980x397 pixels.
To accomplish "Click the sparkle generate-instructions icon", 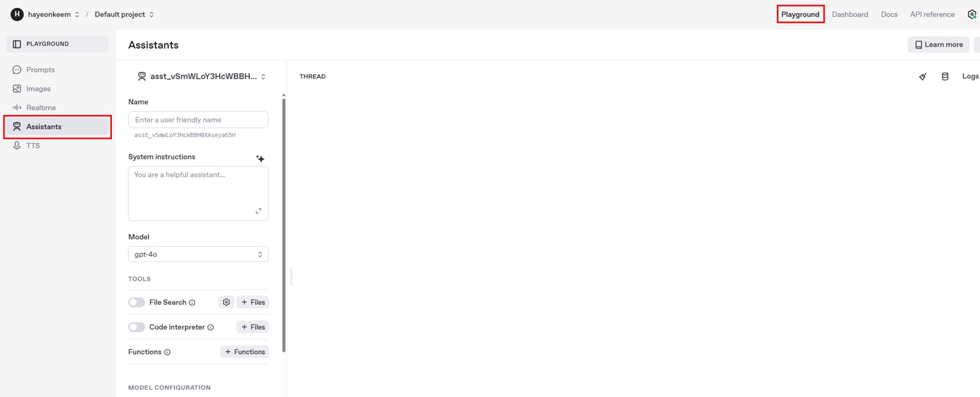I will coord(260,158).
